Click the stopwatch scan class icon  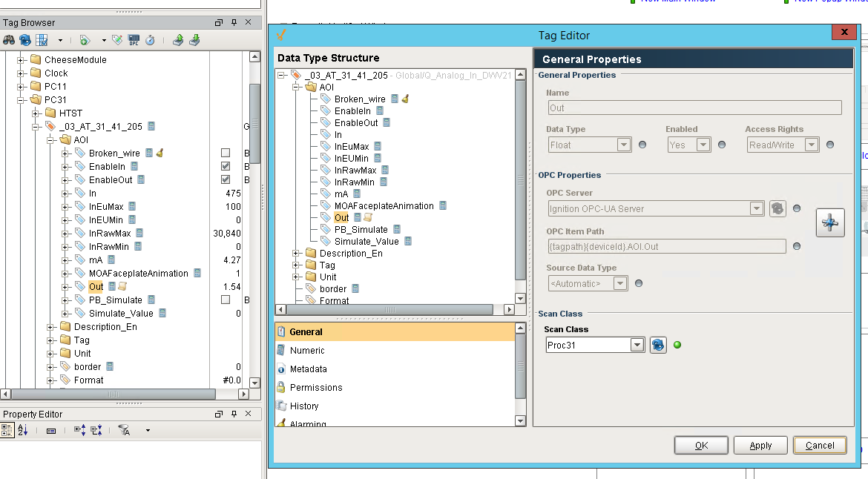click(x=150, y=40)
